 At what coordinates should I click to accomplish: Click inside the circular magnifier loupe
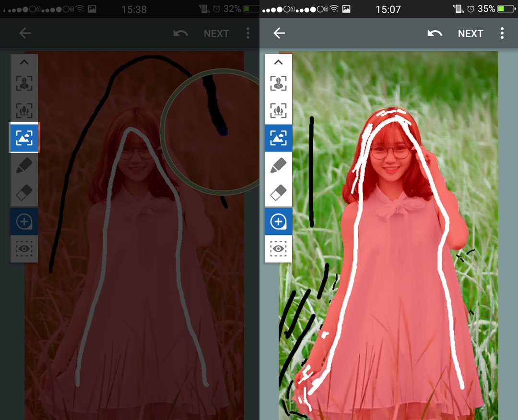pos(211,132)
